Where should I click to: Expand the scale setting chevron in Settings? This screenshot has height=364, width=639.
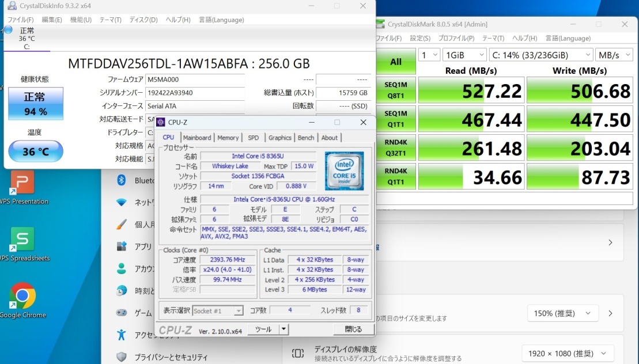tap(610, 313)
